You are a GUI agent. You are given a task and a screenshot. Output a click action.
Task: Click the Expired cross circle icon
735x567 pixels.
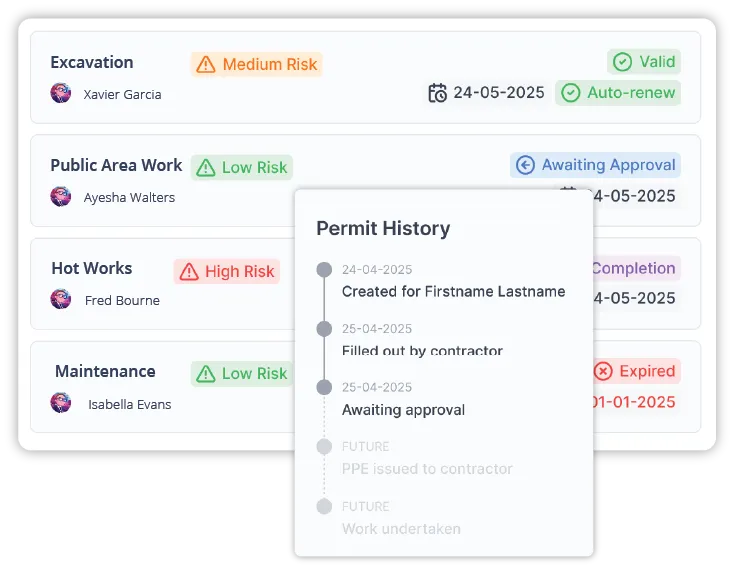(603, 372)
